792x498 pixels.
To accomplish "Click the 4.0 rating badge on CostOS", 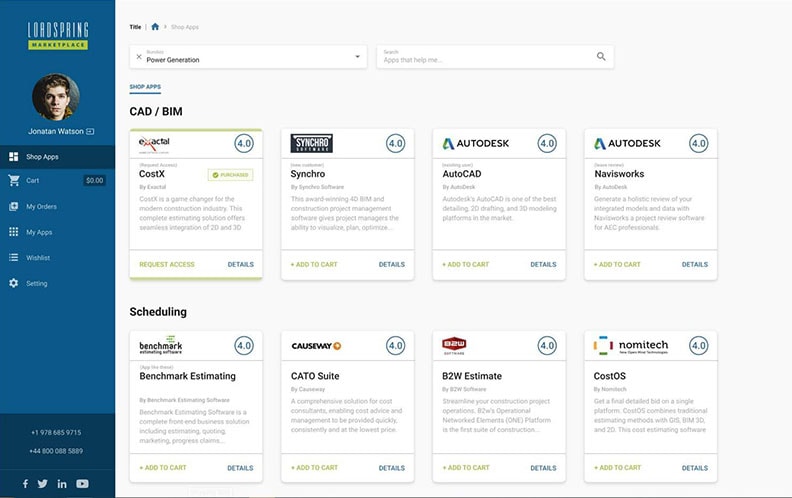I will coord(699,346).
